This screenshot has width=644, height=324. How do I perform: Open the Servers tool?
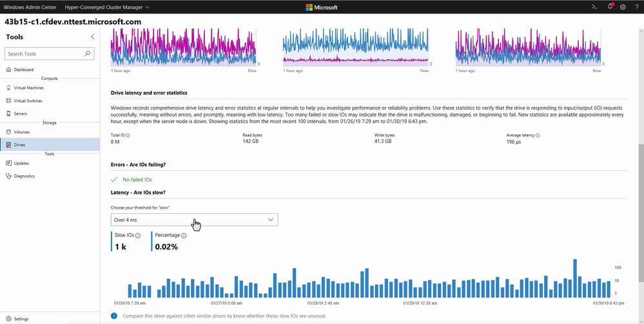50,113
